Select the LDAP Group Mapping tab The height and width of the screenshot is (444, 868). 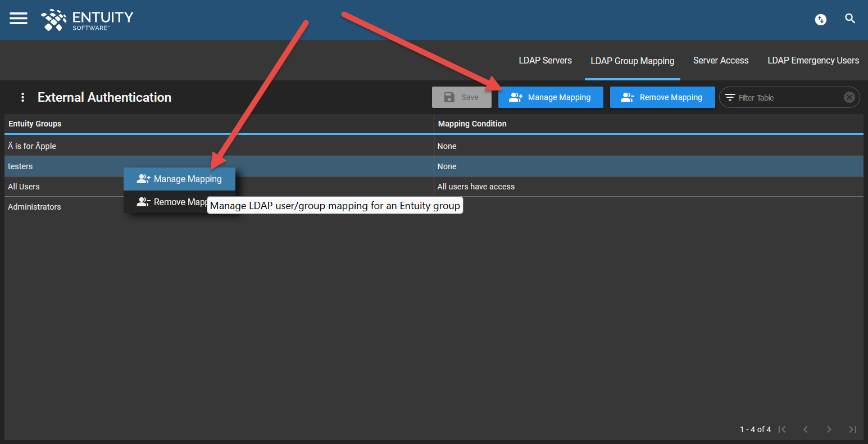[632, 61]
